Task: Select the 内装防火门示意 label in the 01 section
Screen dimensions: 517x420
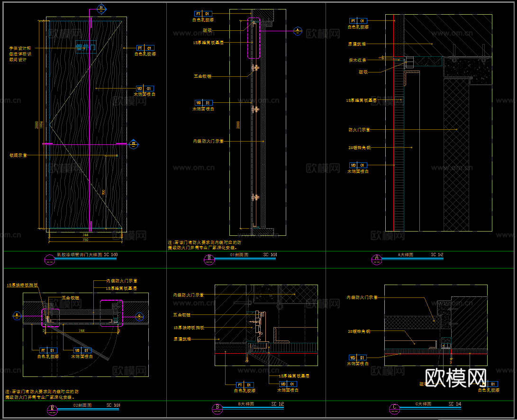Action: click(209, 141)
